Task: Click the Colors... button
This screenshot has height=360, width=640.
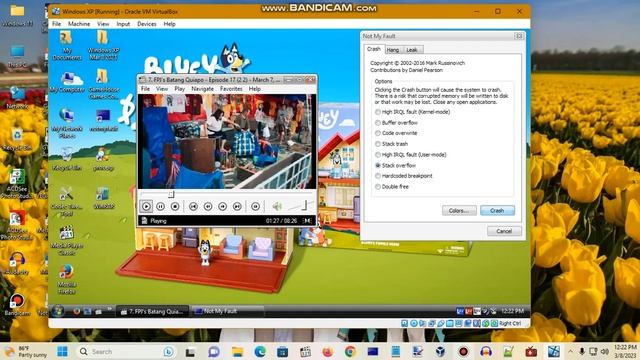Action: (459, 211)
